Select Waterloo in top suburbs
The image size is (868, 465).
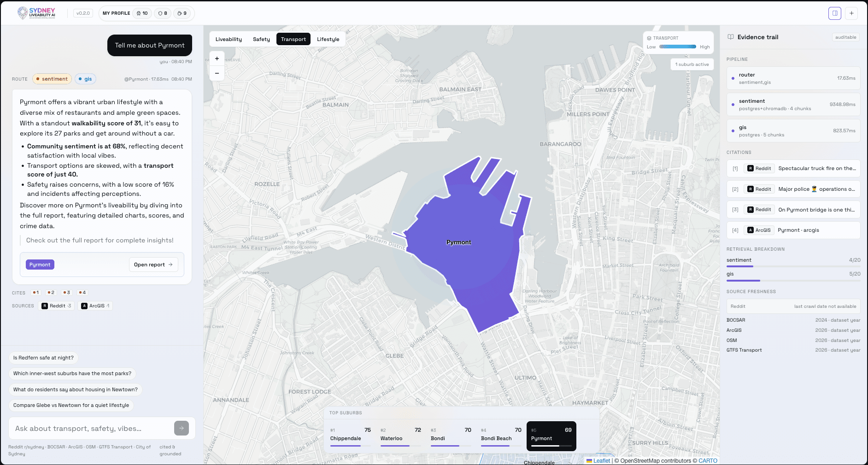click(x=401, y=436)
